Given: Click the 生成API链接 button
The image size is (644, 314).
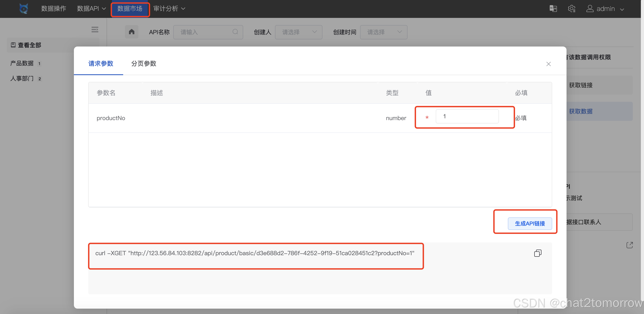Looking at the screenshot, I should (530, 223).
